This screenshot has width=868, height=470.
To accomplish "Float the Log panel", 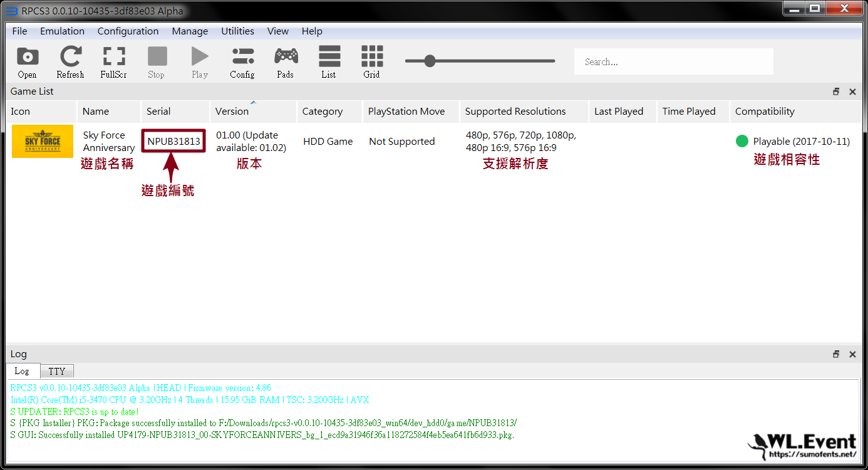I will click(x=836, y=354).
